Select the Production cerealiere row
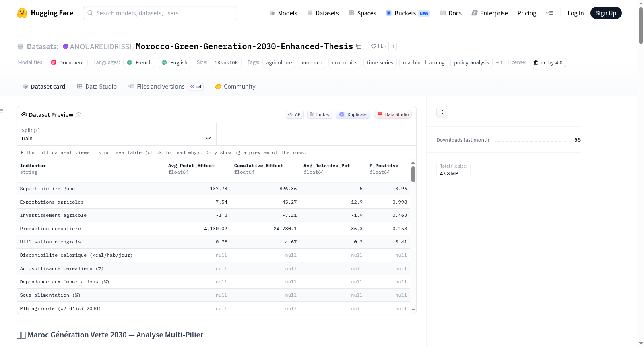644x347 pixels. pyautogui.click(x=213, y=229)
